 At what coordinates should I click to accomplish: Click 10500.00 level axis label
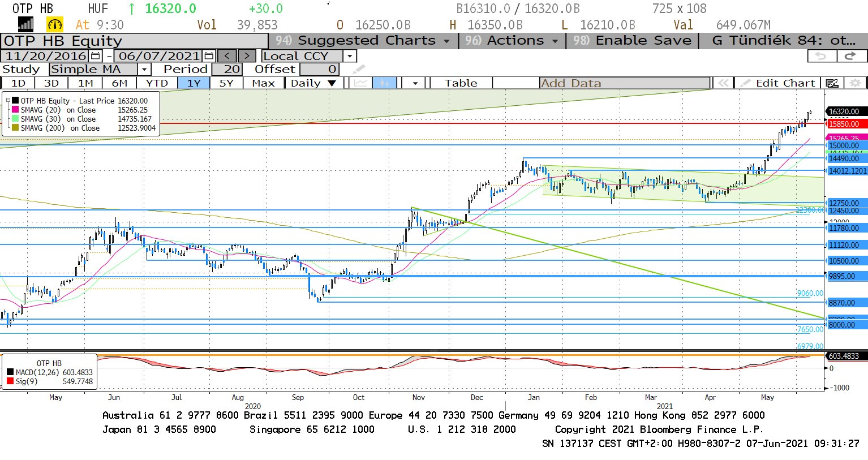pyautogui.click(x=846, y=261)
